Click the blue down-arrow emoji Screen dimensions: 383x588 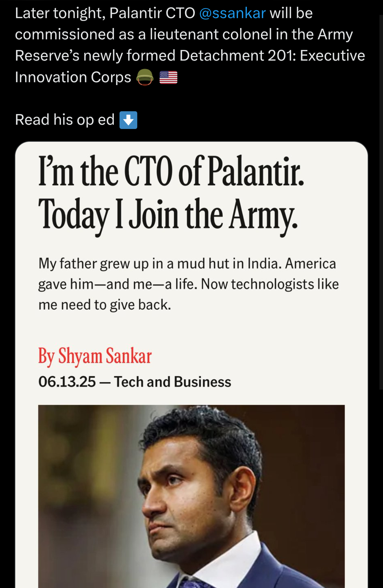128,120
